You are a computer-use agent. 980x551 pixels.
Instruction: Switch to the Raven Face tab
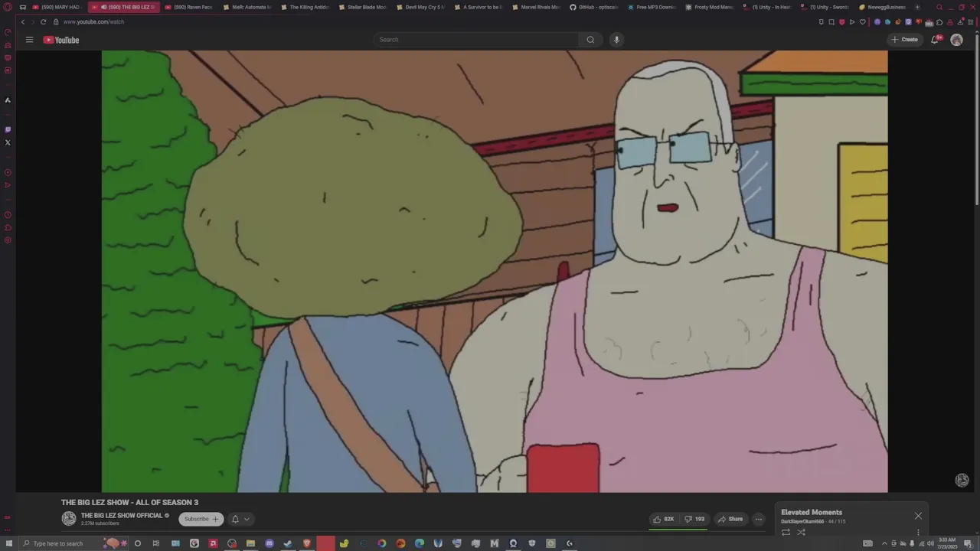(188, 7)
